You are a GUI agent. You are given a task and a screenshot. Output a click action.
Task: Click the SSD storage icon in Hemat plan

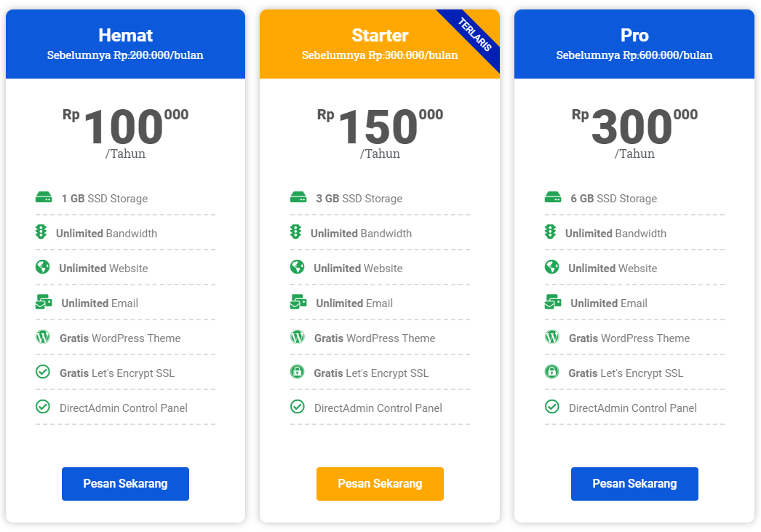click(44, 197)
